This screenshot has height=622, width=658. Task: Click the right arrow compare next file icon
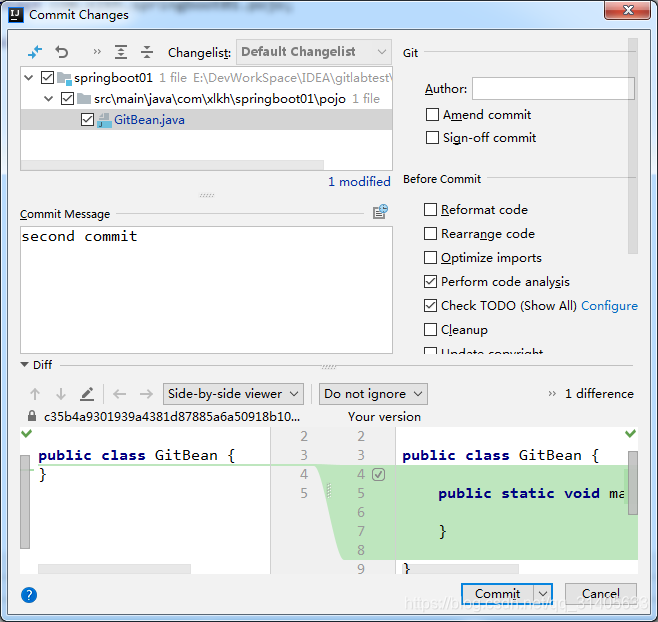(146, 394)
